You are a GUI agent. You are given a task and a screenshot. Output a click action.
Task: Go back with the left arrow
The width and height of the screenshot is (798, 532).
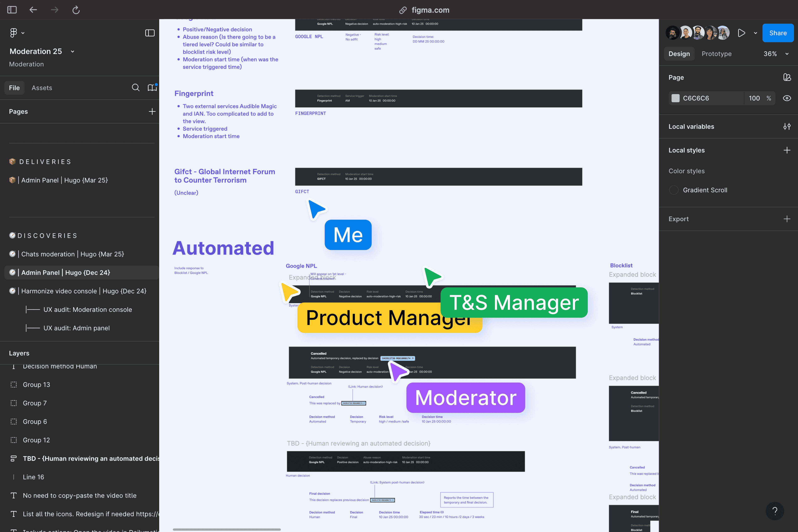[33, 10]
